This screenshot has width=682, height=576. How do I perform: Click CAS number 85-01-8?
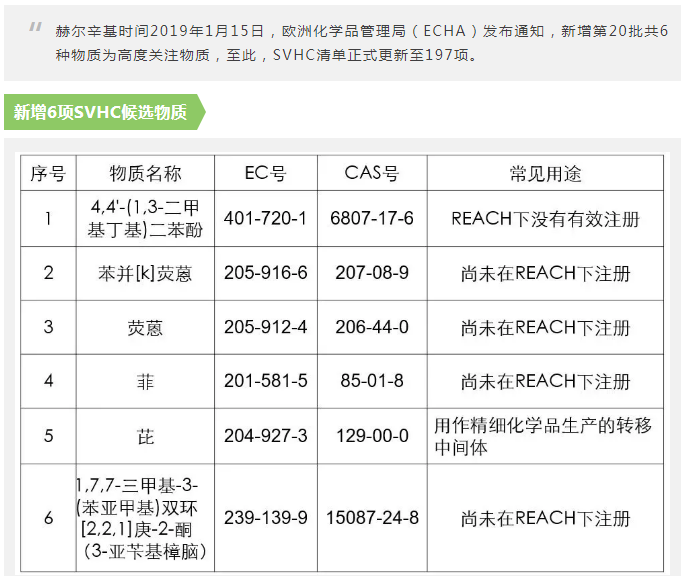click(x=372, y=381)
